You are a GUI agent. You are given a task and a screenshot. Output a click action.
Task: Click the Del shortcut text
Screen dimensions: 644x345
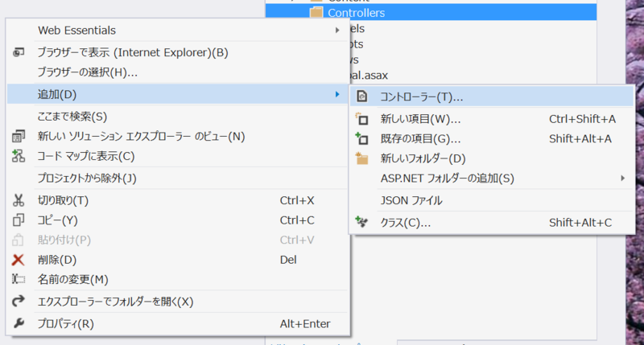[x=288, y=260]
